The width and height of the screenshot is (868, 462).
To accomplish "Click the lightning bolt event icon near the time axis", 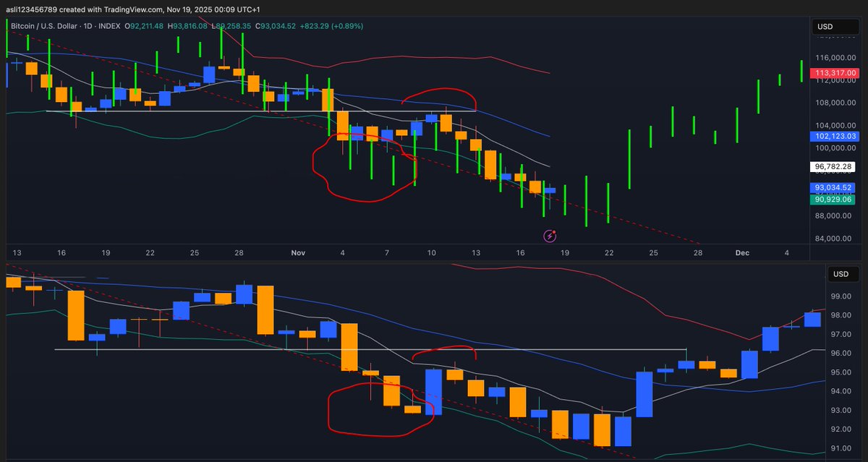I will click(x=550, y=235).
